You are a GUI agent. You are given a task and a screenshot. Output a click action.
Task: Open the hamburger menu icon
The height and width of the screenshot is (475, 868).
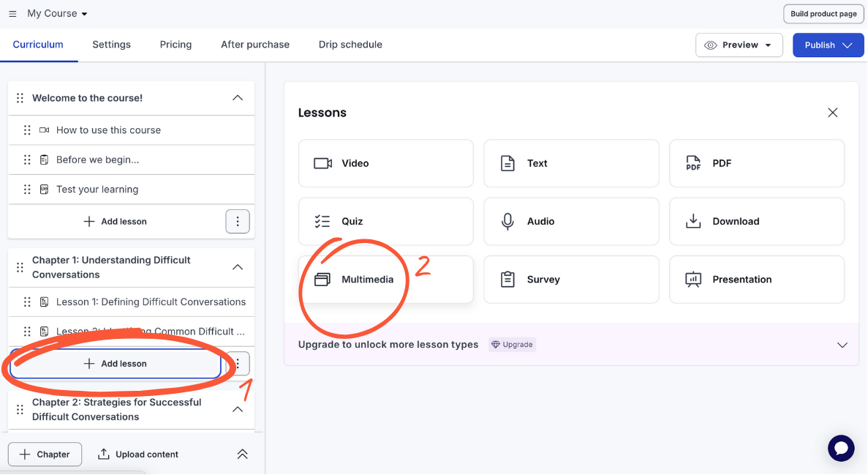[x=12, y=14]
